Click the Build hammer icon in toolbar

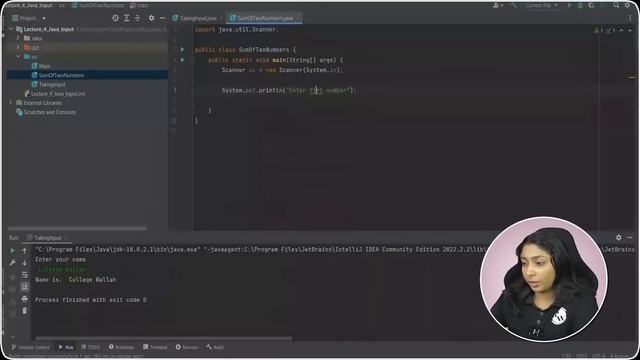514,5
